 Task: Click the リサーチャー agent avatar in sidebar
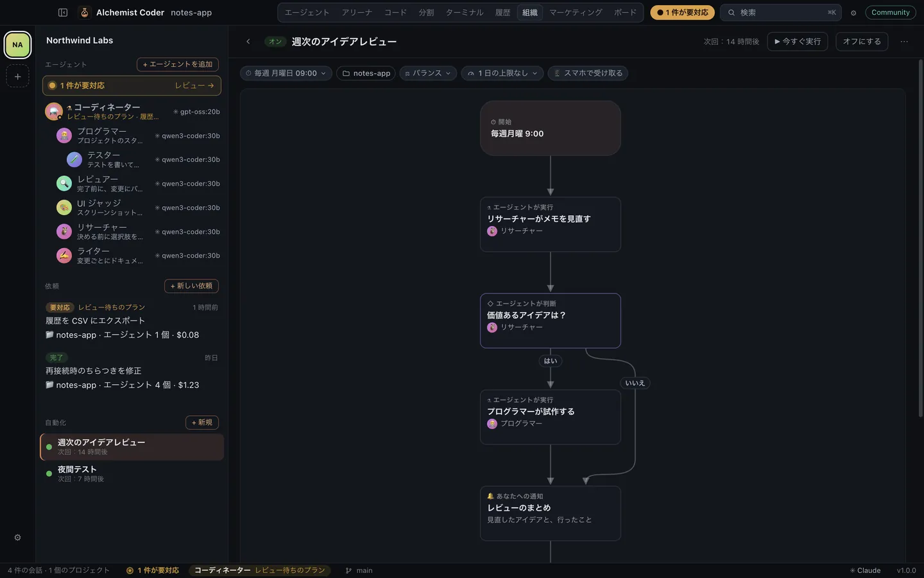64,231
